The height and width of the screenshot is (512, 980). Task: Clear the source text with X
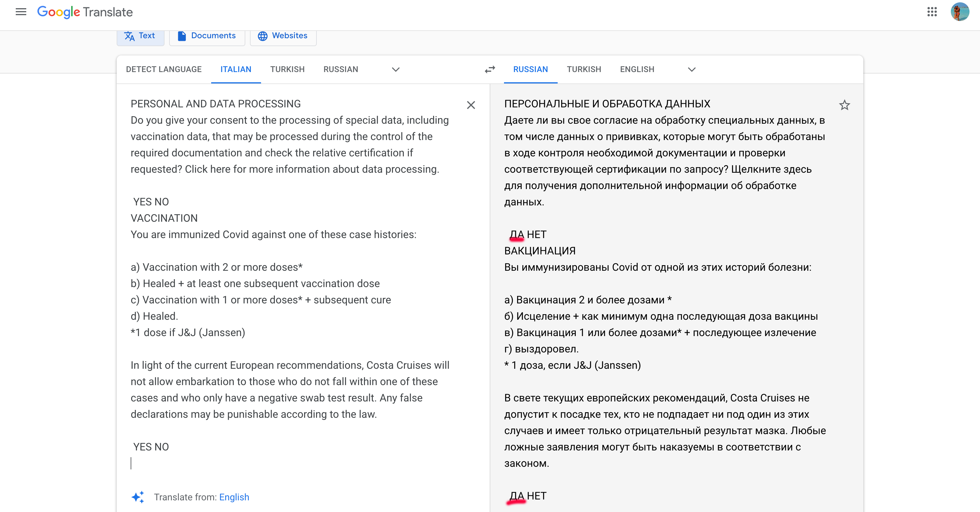coord(470,105)
